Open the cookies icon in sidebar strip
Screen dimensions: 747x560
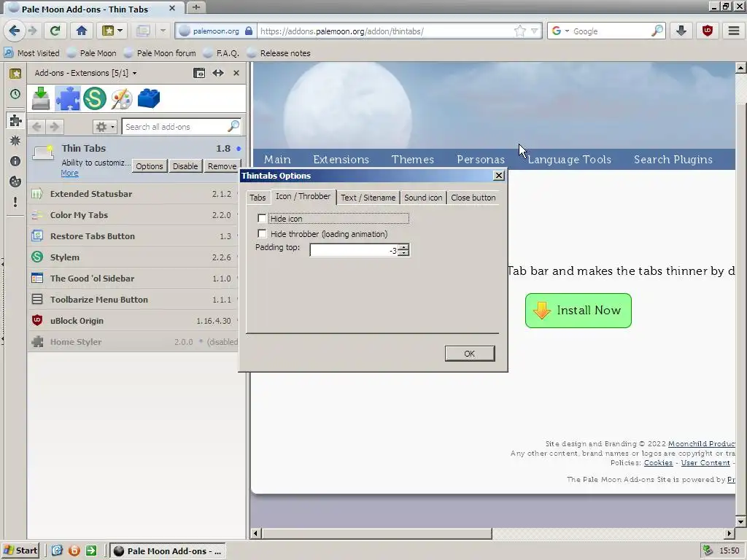(x=15, y=182)
